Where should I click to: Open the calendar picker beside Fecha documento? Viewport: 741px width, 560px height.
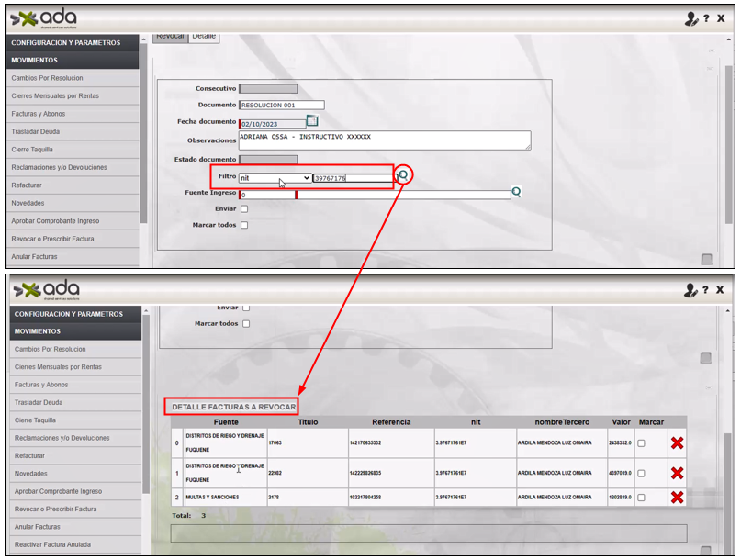311,120
